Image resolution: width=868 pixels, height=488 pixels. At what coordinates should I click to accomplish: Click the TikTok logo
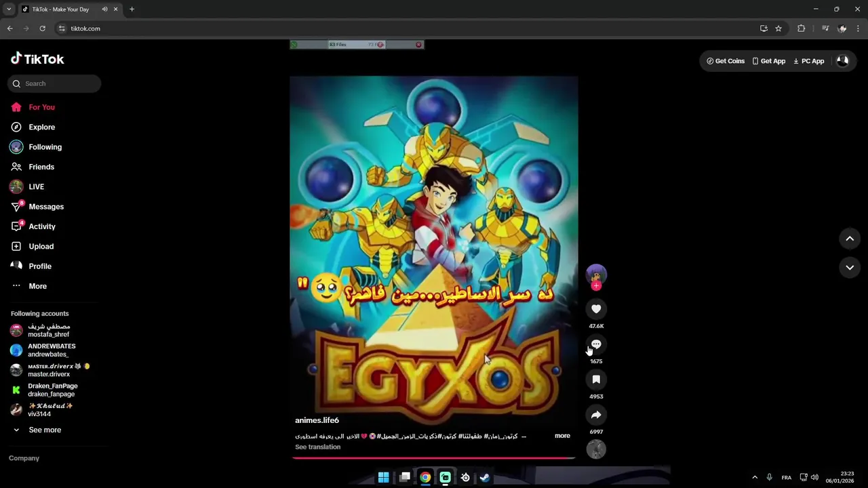pyautogui.click(x=37, y=59)
